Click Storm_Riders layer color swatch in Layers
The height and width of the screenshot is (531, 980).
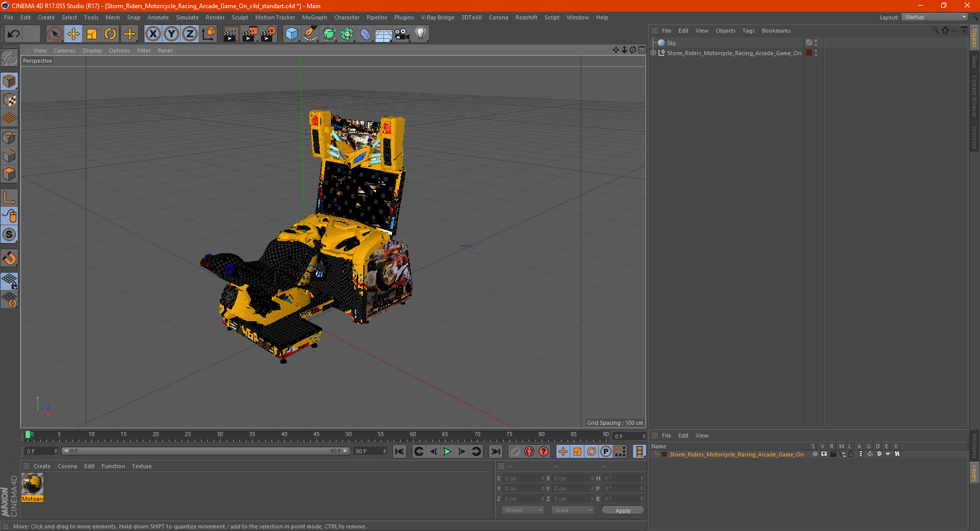[x=664, y=454]
